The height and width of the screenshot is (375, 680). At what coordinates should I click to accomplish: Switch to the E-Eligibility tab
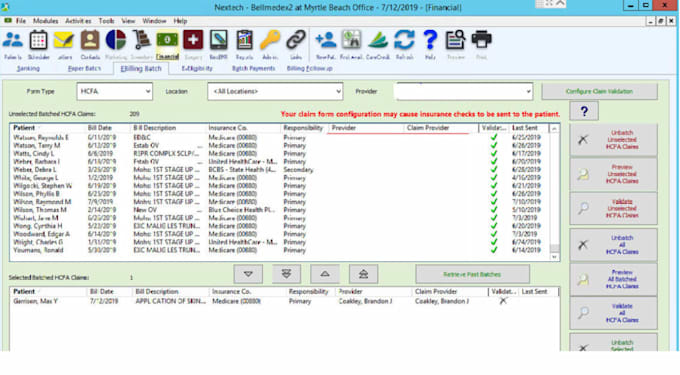(x=197, y=68)
